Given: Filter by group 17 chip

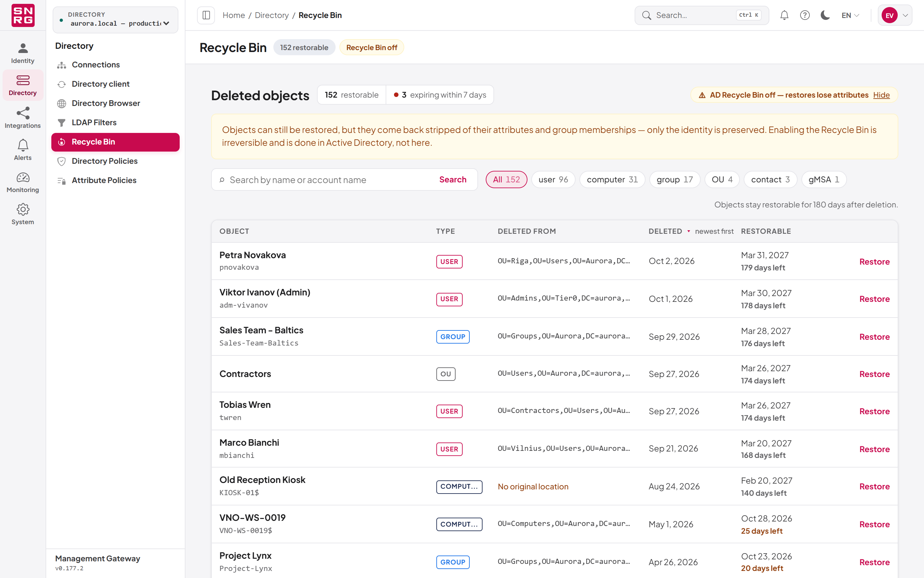Looking at the screenshot, I should point(674,180).
